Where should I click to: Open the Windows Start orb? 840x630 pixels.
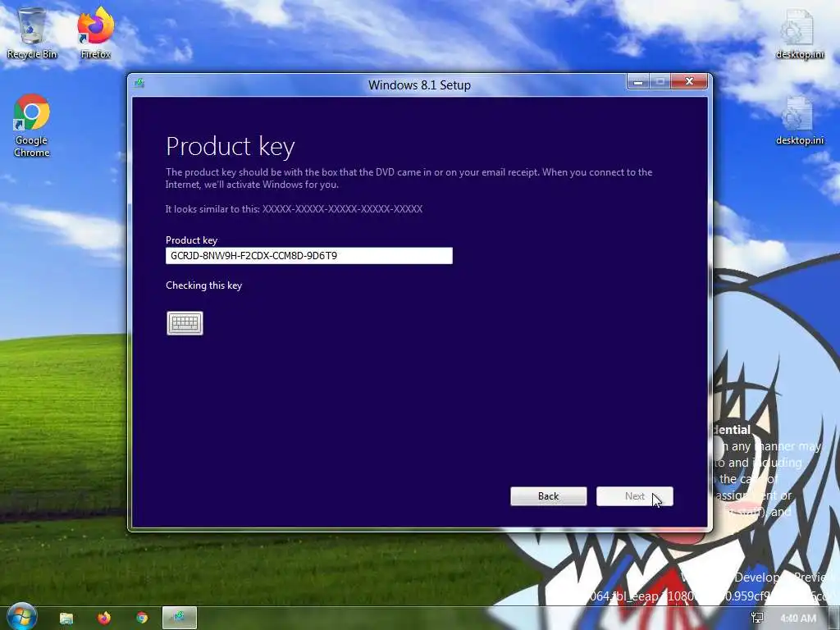pyautogui.click(x=21, y=617)
